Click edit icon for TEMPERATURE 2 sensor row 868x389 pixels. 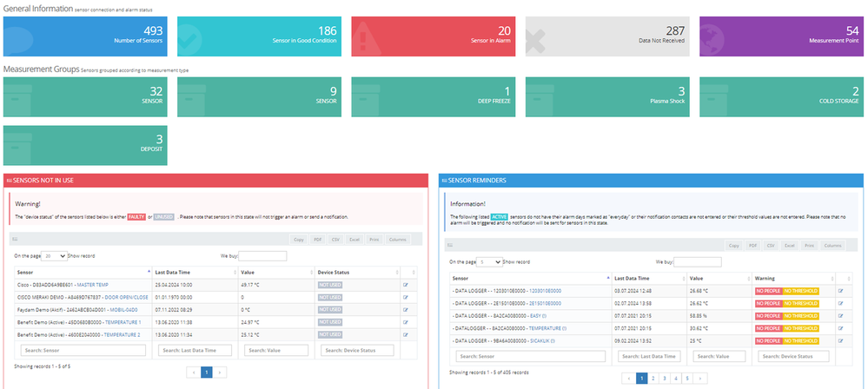pos(406,333)
